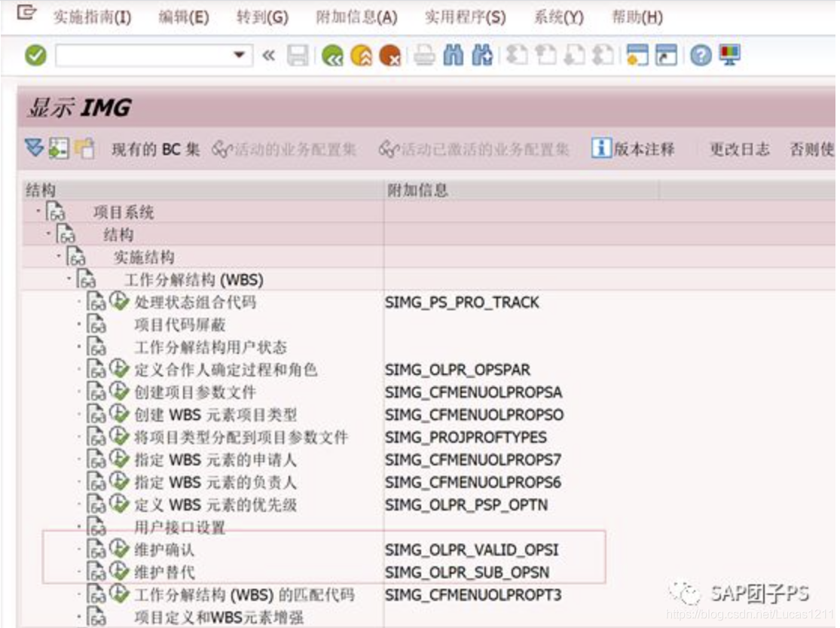840x628 pixels.
Task: Click the Print icon
Action: pos(424,55)
